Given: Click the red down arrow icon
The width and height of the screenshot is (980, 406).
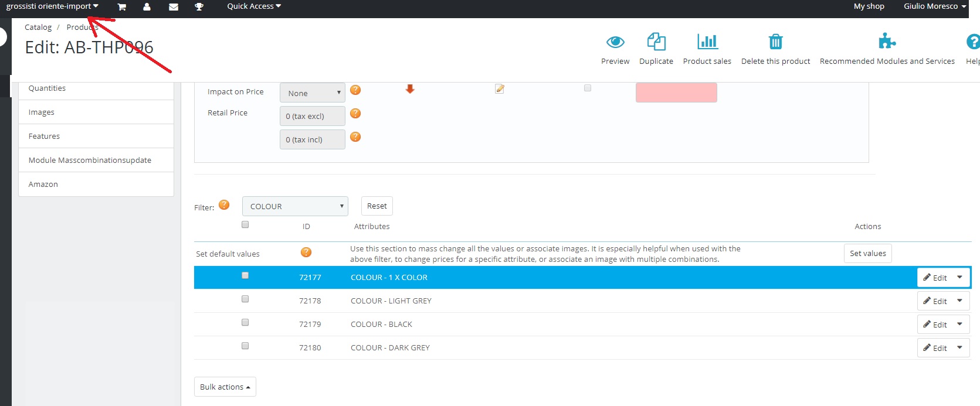Looking at the screenshot, I should click(x=410, y=88).
